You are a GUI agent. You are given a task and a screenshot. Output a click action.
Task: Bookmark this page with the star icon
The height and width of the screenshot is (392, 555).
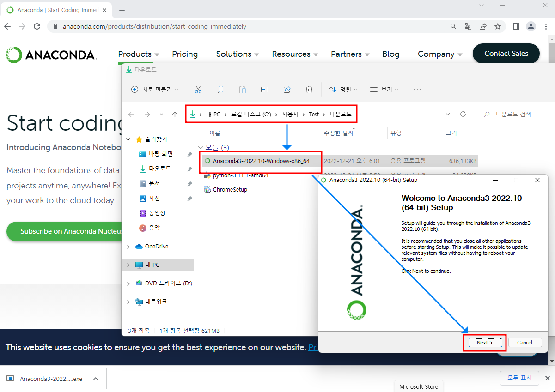[x=498, y=26]
